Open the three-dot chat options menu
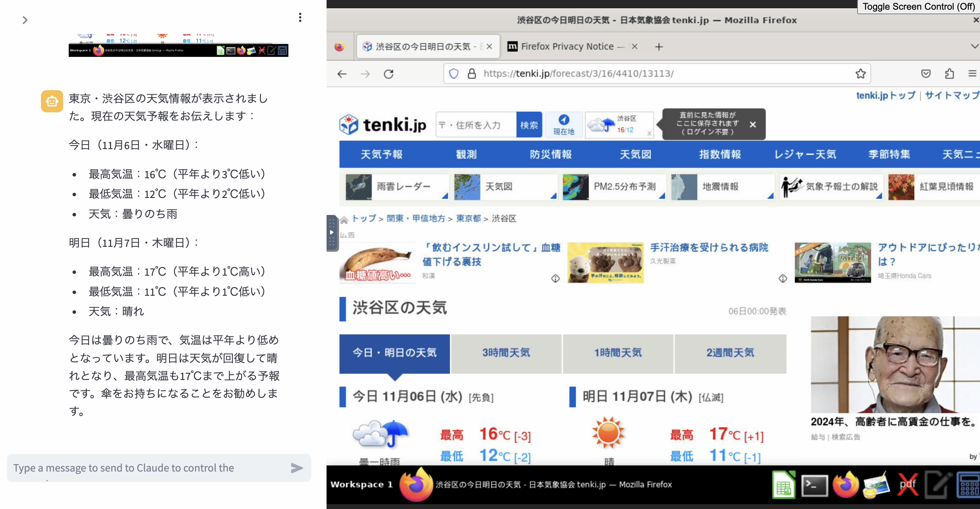The height and width of the screenshot is (509, 980). coord(300,17)
